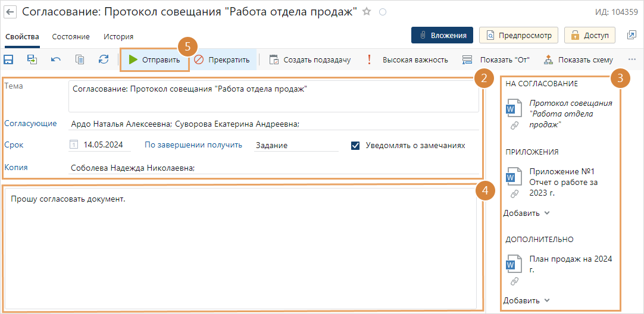Expand Добавить dropdown under Приложения
644x314 pixels.
527,213
